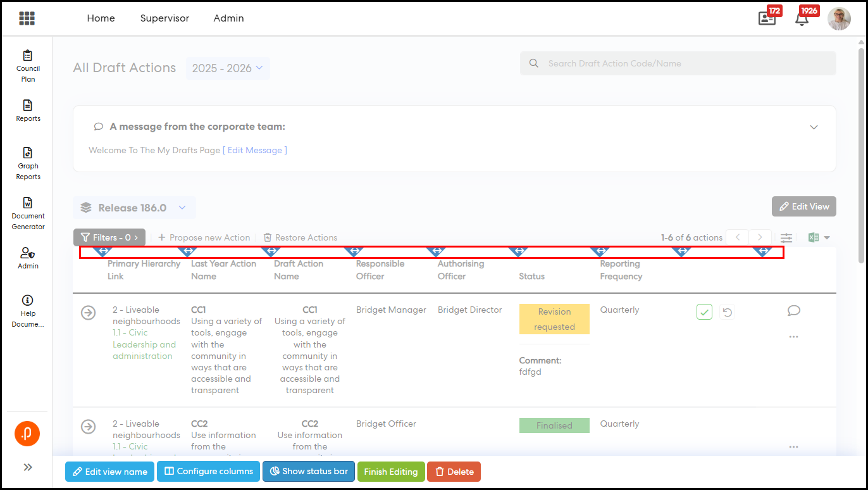
Task: Open Council Plan in sidebar
Action: (x=28, y=66)
